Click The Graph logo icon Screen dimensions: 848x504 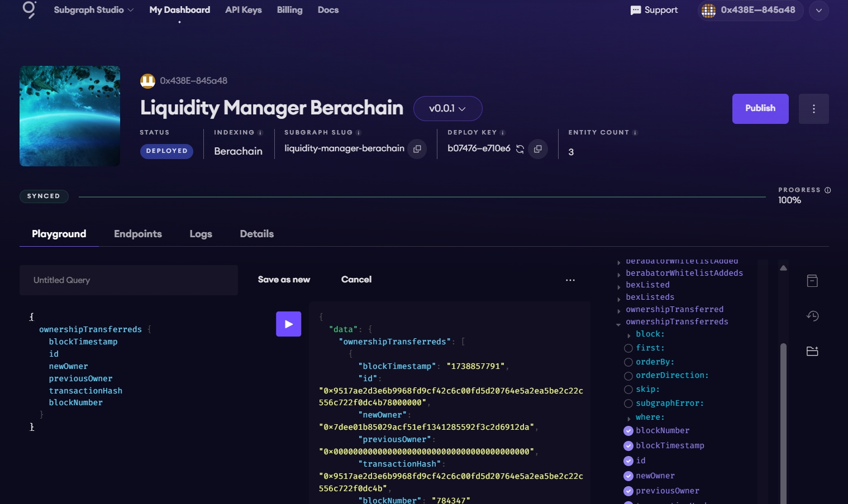click(29, 9)
